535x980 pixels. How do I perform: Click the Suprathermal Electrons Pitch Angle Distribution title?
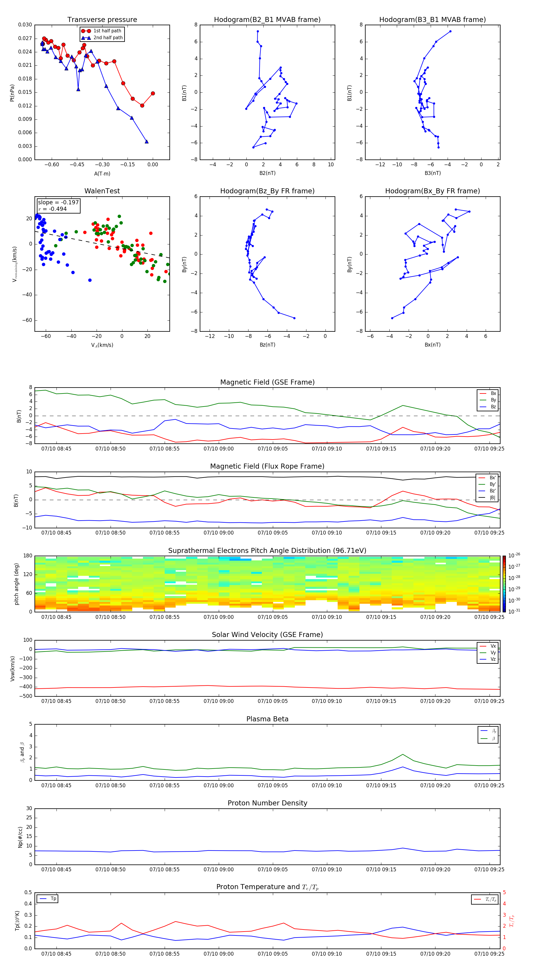click(267, 551)
